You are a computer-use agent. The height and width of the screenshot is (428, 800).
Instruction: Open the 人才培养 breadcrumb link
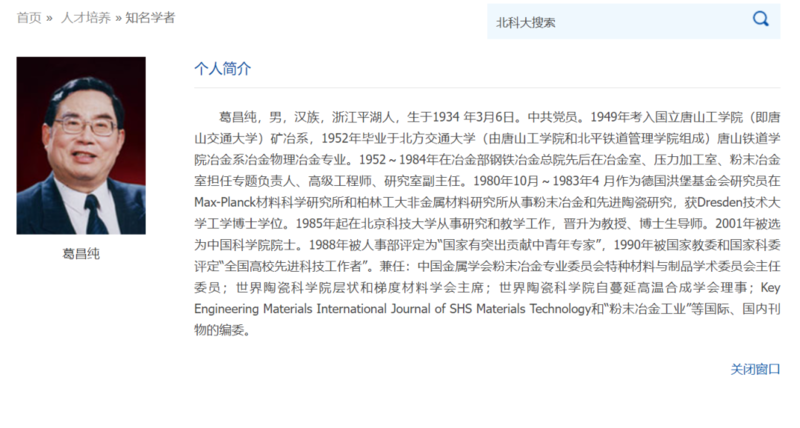(84, 18)
